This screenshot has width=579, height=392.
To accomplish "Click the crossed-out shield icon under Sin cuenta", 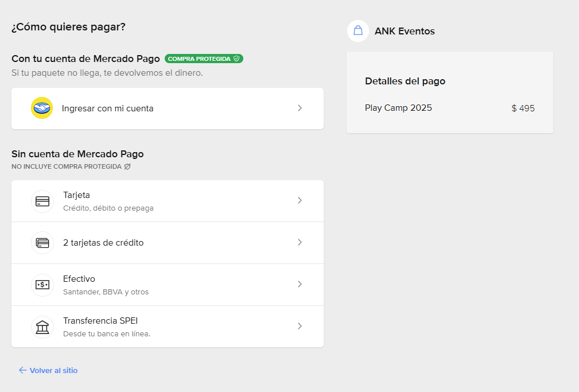I will [x=127, y=166].
